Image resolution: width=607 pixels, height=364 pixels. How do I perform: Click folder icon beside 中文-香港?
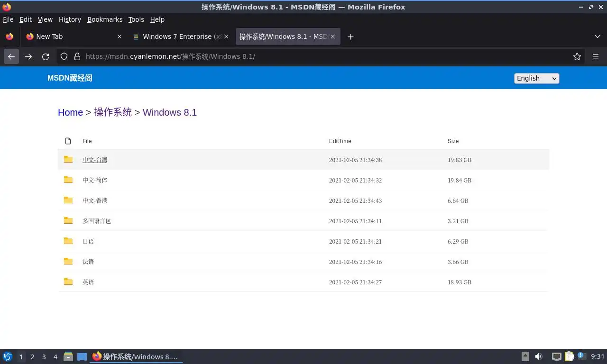68,200
